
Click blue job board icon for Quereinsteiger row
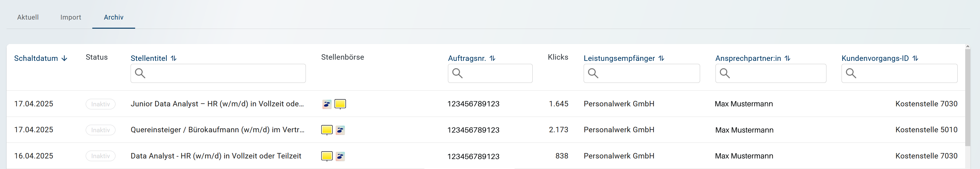(x=340, y=130)
